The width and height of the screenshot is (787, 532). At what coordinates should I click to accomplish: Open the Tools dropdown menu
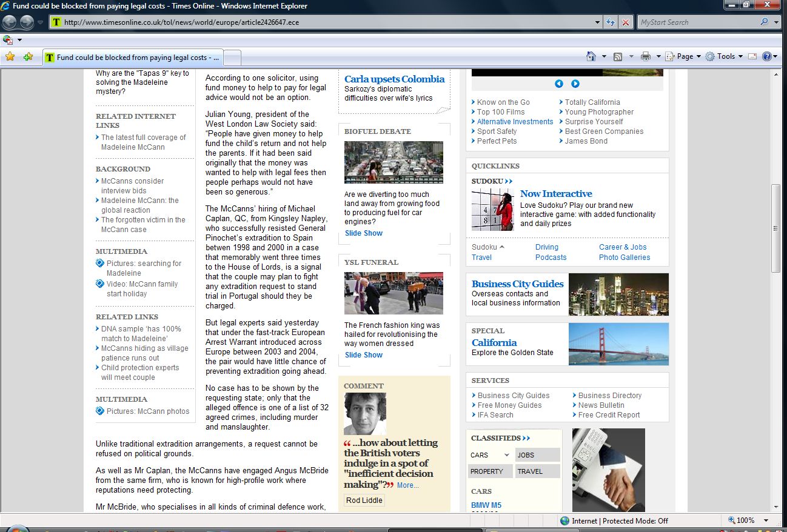pos(724,56)
